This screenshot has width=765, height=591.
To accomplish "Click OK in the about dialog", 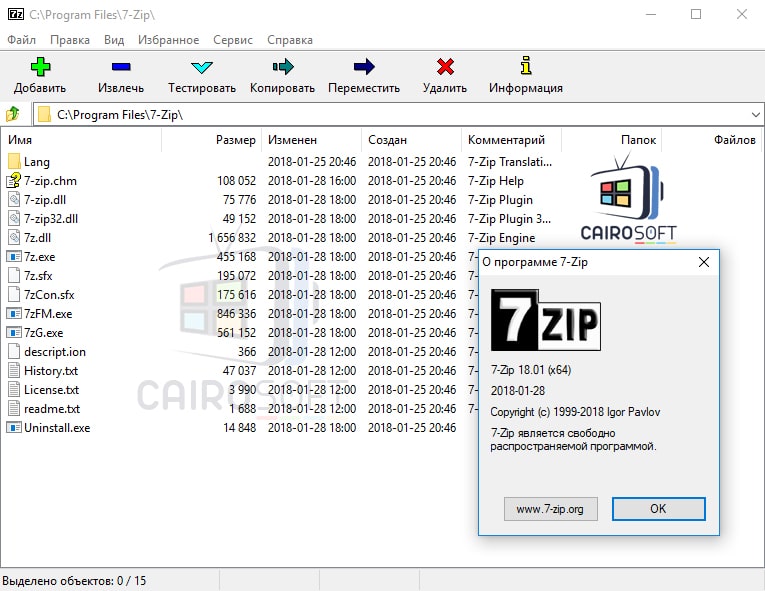I will (658, 509).
